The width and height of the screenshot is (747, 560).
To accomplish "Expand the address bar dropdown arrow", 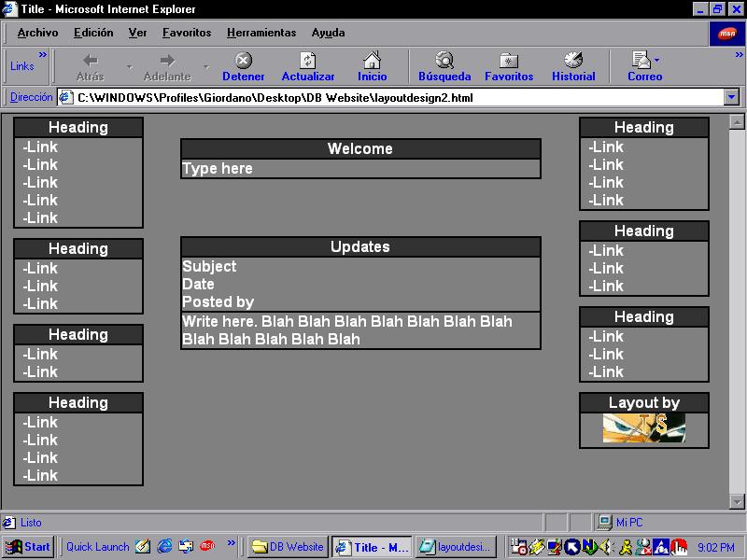I will click(x=731, y=97).
